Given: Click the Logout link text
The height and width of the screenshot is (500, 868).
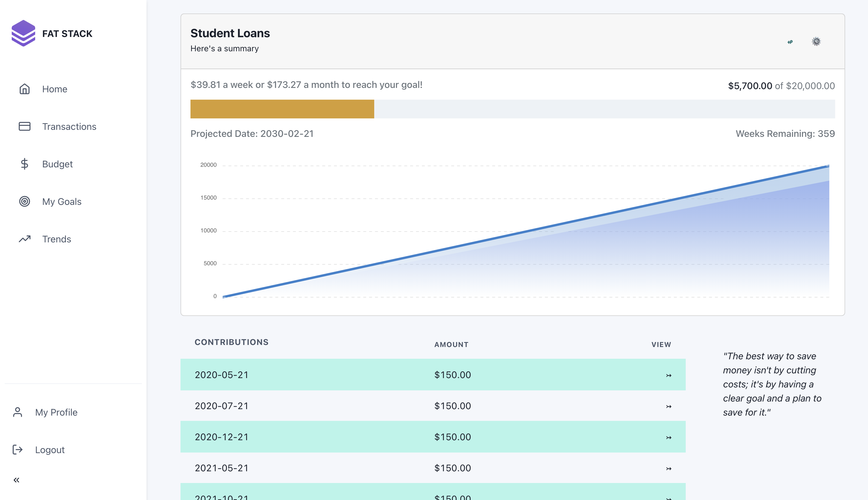Looking at the screenshot, I should [x=50, y=450].
